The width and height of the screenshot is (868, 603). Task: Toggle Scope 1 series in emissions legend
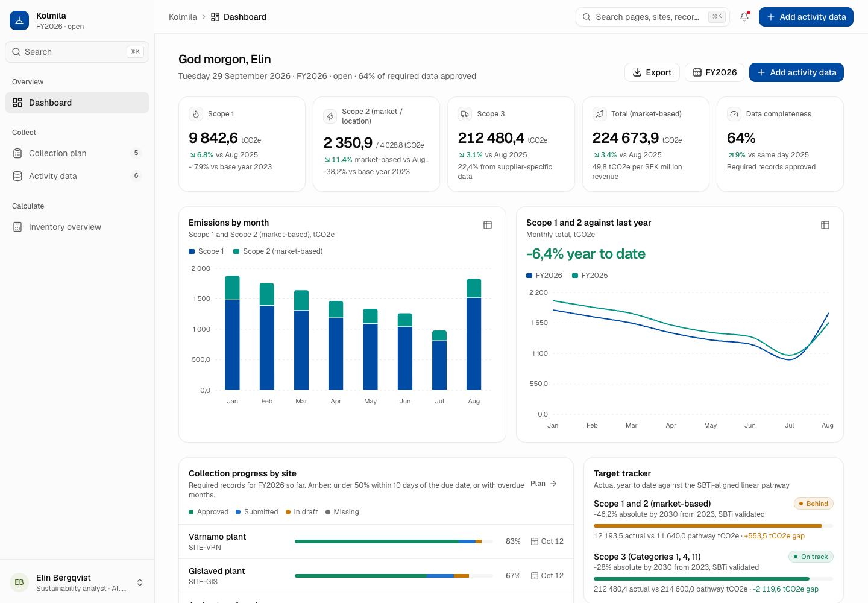tap(206, 251)
